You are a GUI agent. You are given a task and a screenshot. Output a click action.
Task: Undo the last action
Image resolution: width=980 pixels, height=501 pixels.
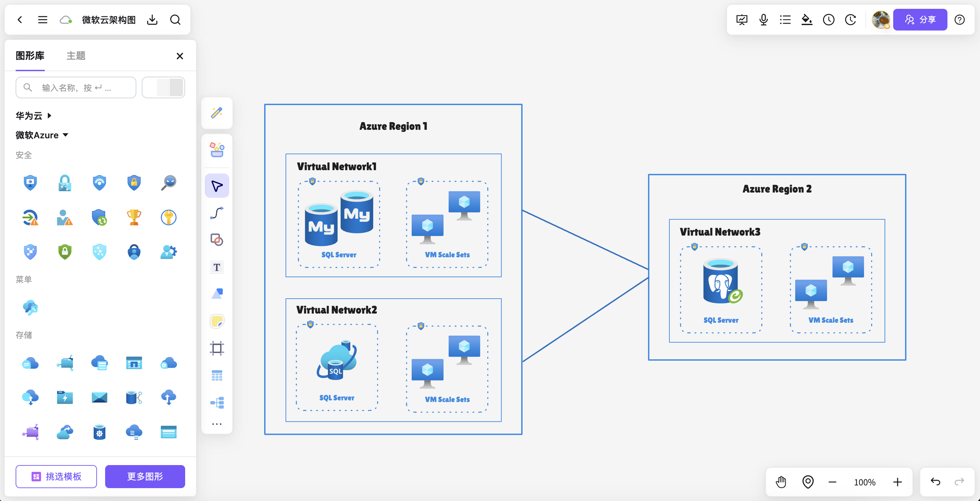[936, 482]
